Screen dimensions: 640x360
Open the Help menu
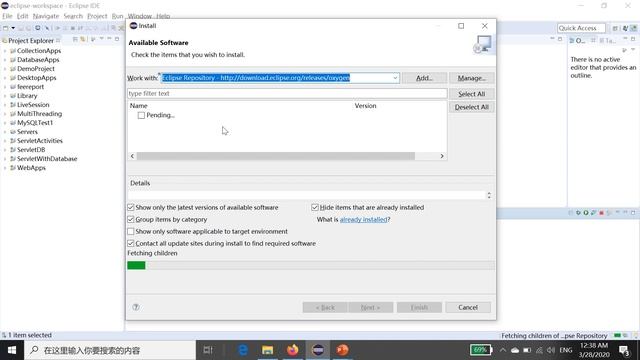tap(163, 16)
